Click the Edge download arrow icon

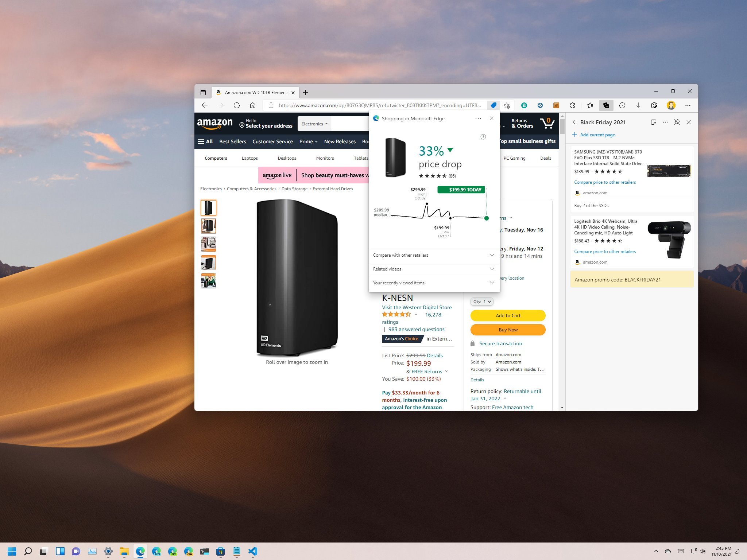pyautogui.click(x=638, y=105)
